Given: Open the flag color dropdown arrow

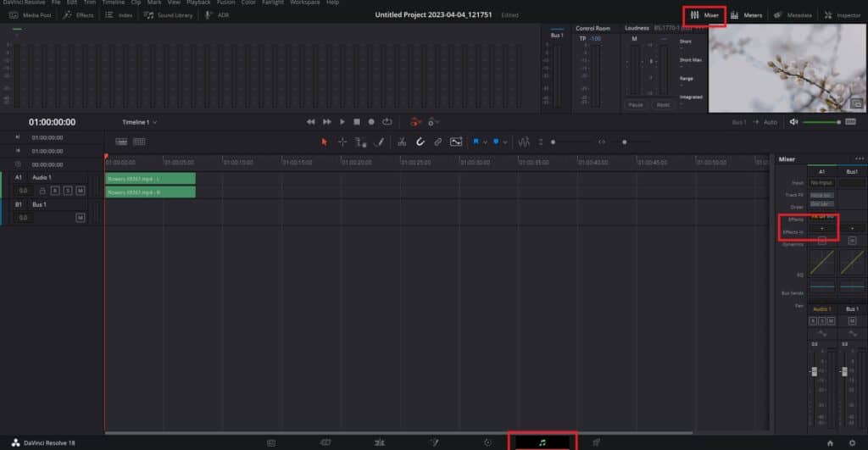Looking at the screenshot, I should tap(485, 142).
